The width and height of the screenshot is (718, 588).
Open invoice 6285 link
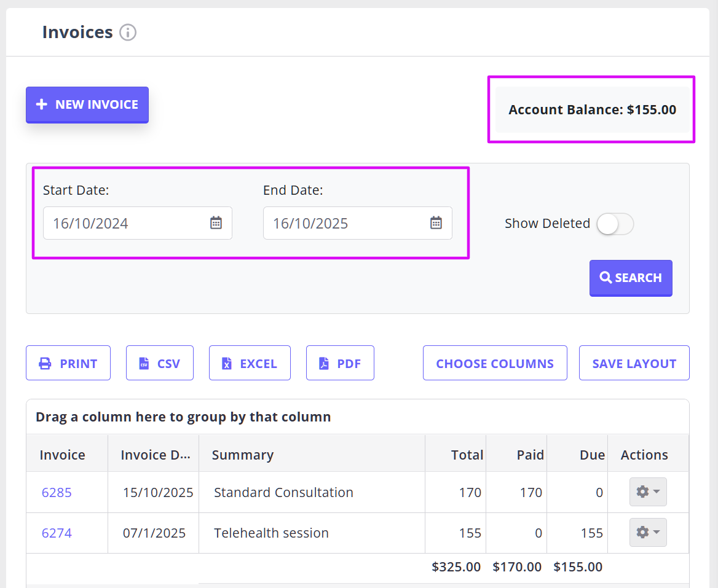[57, 492]
